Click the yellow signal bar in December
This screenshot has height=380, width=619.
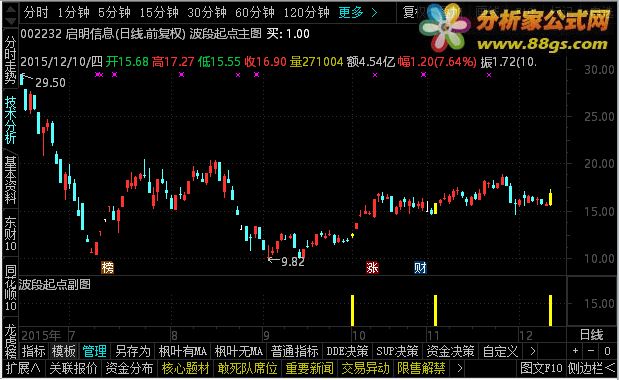pos(550,310)
